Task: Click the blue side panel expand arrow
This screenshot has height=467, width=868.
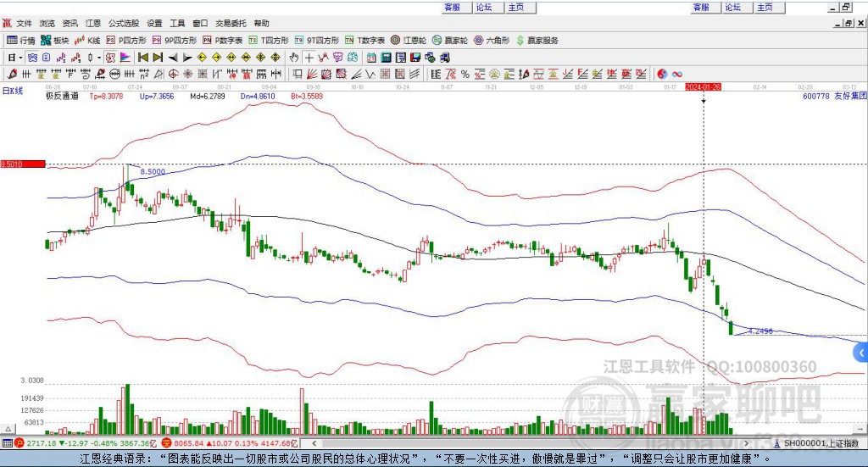Action: click(861, 353)
